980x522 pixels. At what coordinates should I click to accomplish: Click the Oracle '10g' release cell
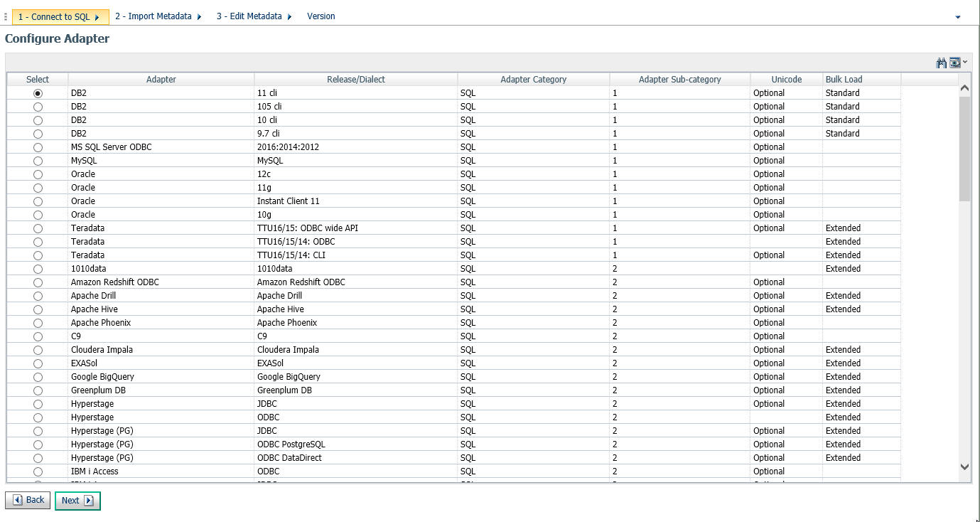point(356,215)
